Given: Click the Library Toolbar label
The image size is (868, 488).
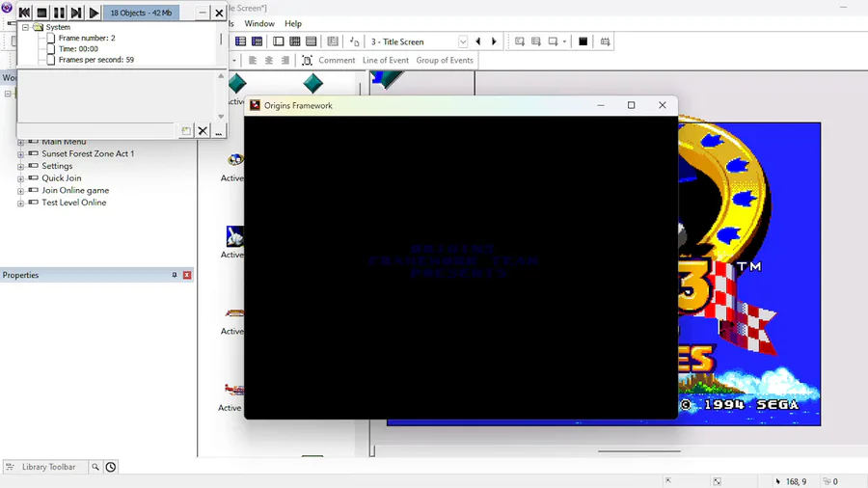Looking at the screenshot, I should [49, 467].
